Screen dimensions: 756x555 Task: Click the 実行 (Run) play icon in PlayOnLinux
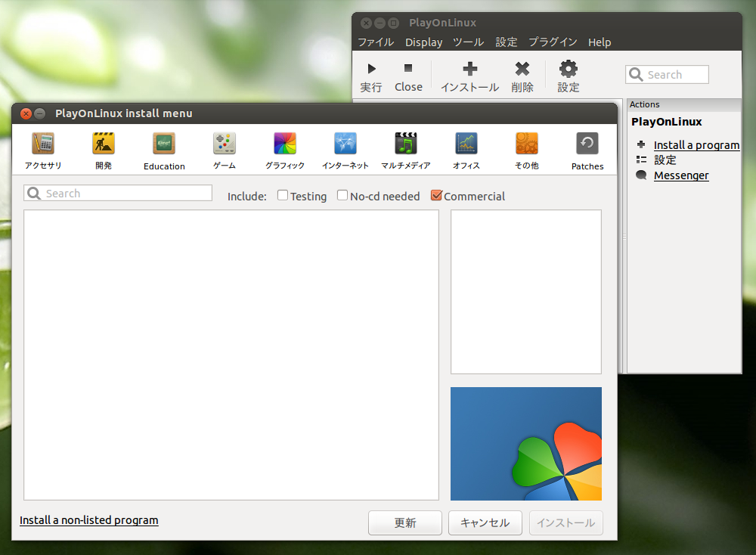click(371, 69)
